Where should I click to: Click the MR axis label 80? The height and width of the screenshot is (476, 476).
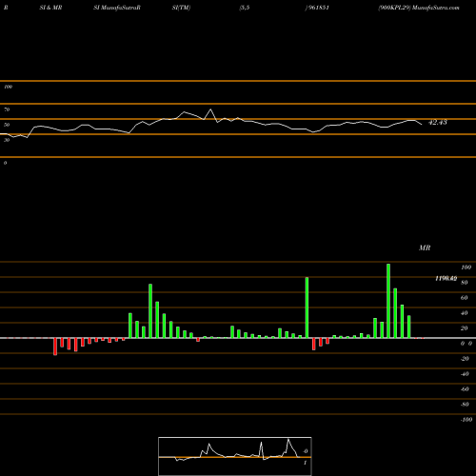(465, 283)
